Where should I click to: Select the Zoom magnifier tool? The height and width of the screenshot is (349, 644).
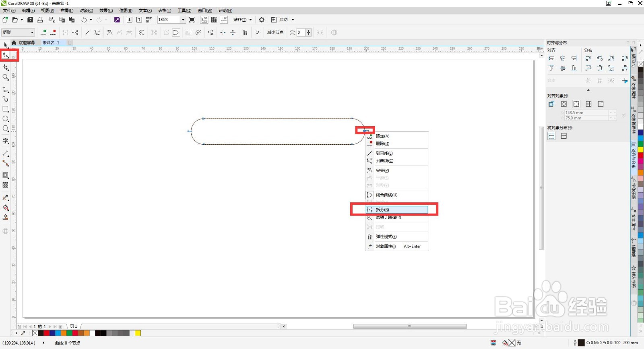pyautogui.click(x=6, y=77)
